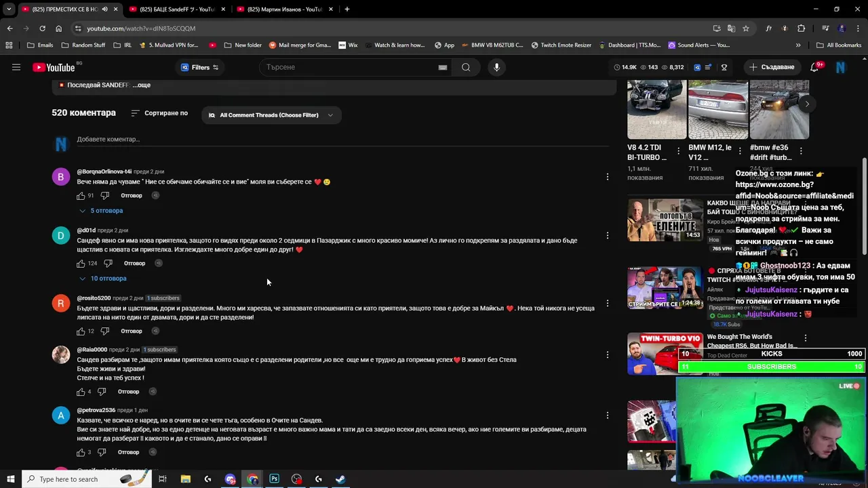
Task: Open menu for V8 4.2 TDI BI-TURBO short
Action: (x=678, y=150)
